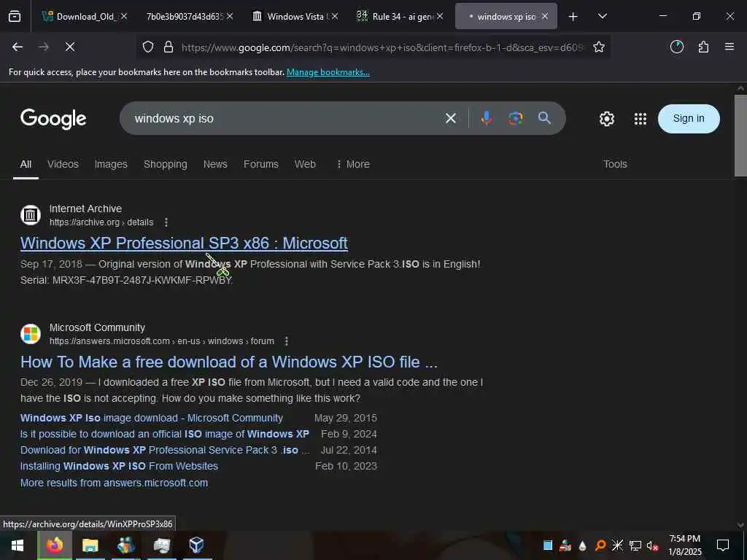This screenshot has height=560, width=747.
Task: Select Web search filter
Action: point(305,164)
